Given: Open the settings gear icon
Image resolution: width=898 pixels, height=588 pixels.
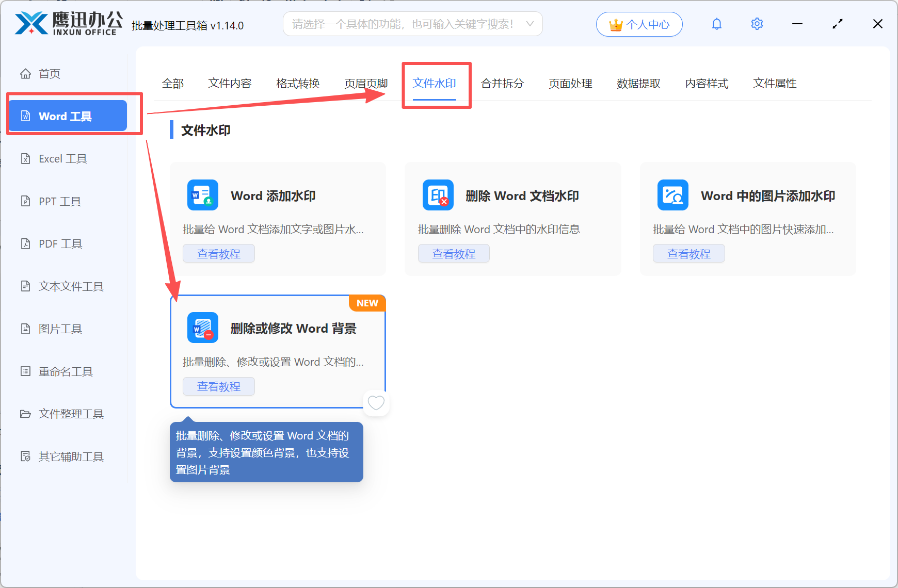Looking at the screenshot, I should [x=757, y=24].
